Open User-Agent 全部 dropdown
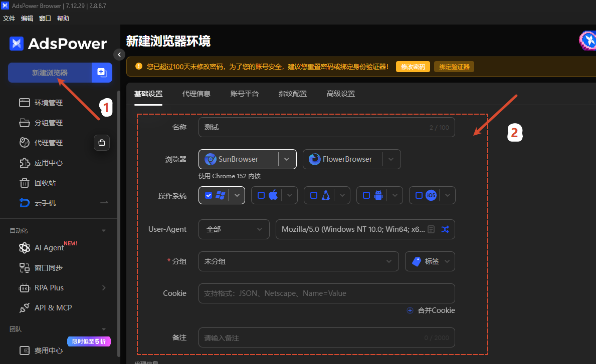The width and height of the screenshot is (596, 364). 234,229
